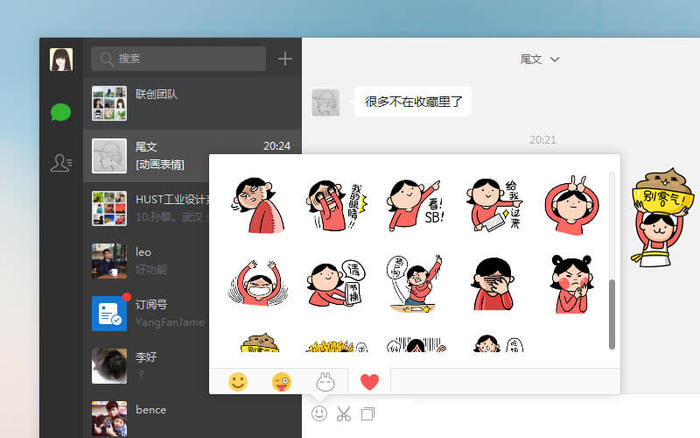Screen dimensions: 700x438
Task: Click the scissors screenshot tool
Action: pyautogui.click(x=343, y=414)
